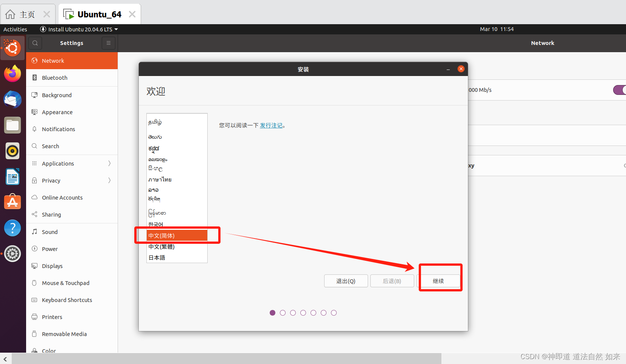The height and width of the screenshot is (364, 626).
Task: Click the Displays icon in sidebar
Action: [x=34, y=266]
